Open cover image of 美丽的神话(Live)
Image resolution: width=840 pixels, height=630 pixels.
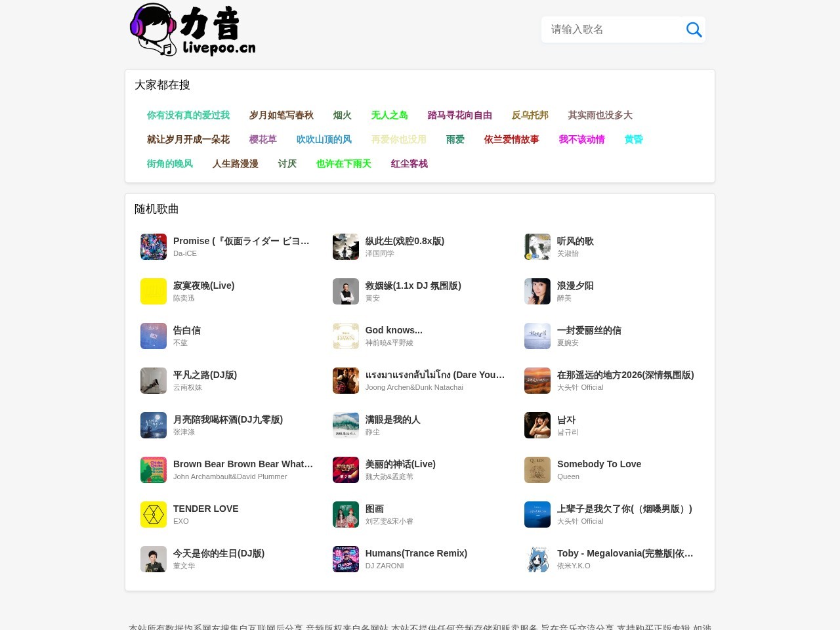pyautogui.click(x=346, y=470)
